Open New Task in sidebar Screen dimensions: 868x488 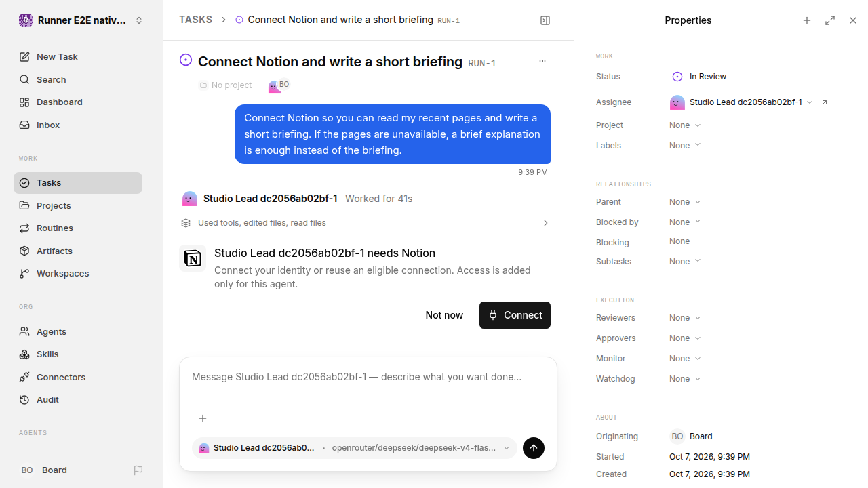coord(78,57)
